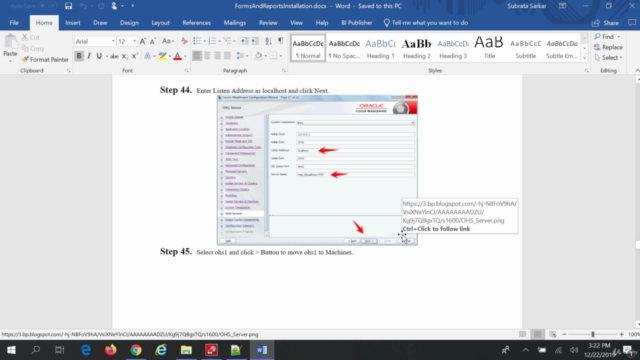The image size is (640, 360).
Task: Click the yellow text highlight color swatch
Action: [162, 56]
